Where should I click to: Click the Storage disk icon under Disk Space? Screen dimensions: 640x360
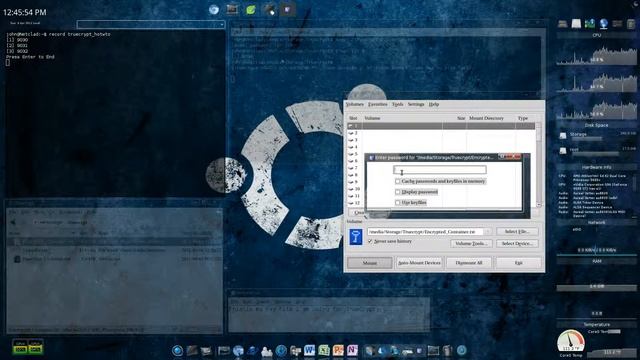point(563,136)
